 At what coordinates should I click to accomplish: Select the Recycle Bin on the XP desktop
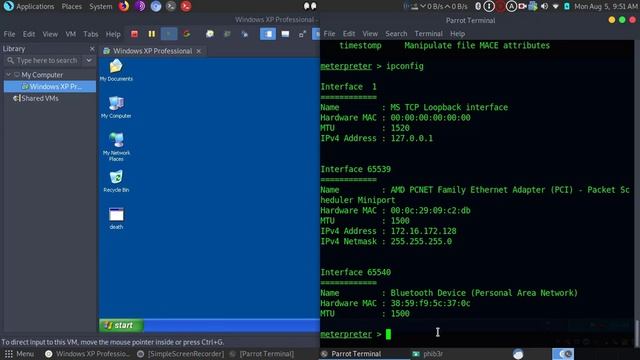click(116, 181)
